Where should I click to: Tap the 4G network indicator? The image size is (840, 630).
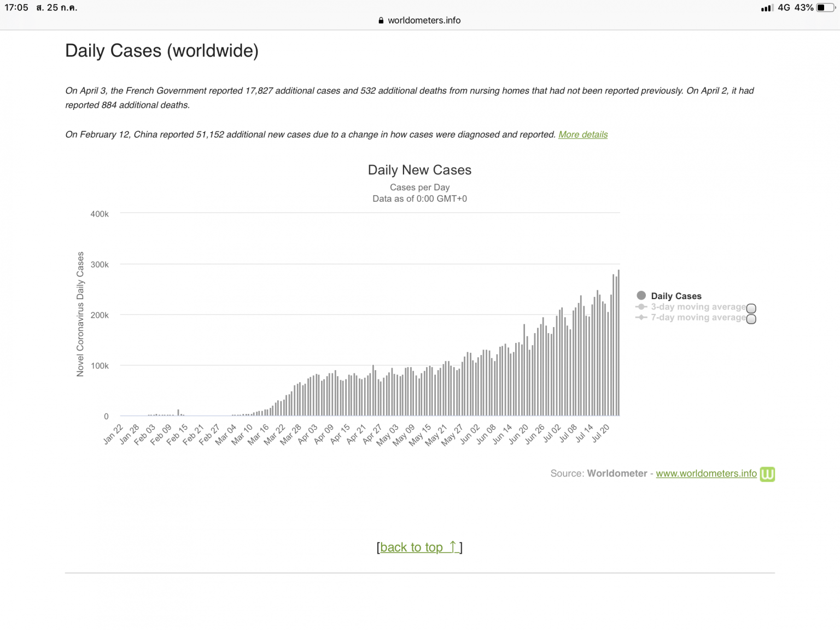click(x=784, y=8)
